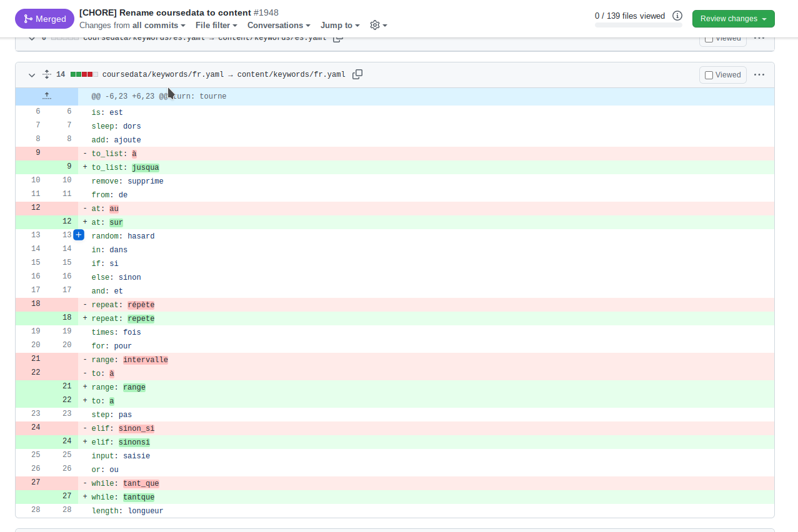Open the kebab menu for es.yaml
Screen dimensions: 798x532
[759, 39]
